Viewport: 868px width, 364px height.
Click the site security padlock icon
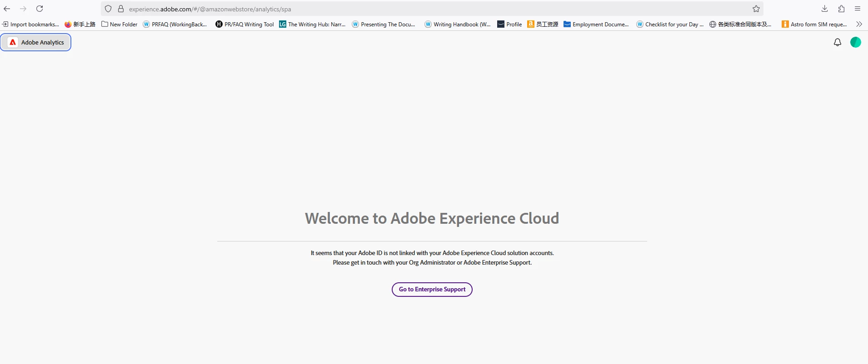pos(121,9)
